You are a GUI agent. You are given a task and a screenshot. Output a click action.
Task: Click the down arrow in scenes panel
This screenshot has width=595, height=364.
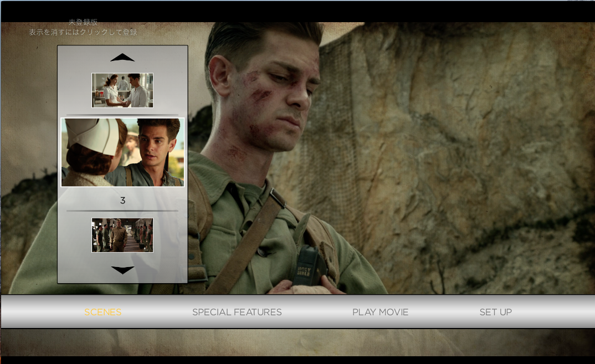(x=122, y=270)
